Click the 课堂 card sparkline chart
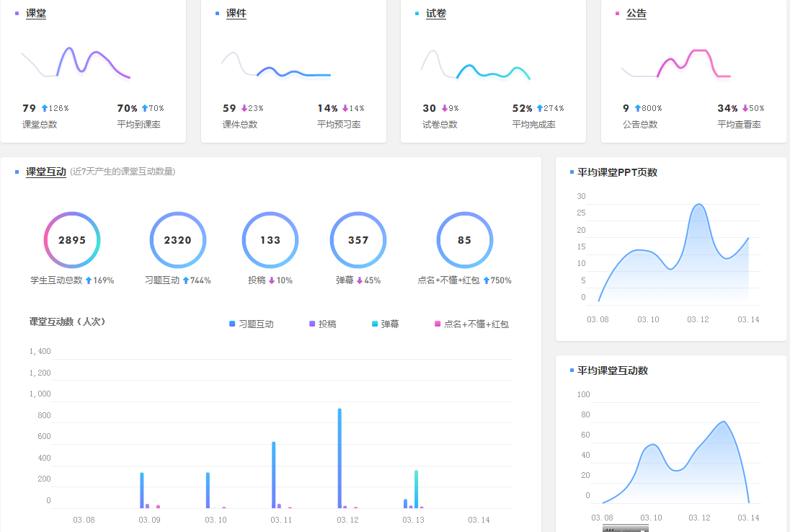 pos(76,63)
